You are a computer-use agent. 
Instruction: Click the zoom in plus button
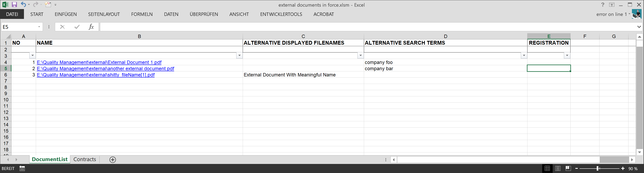pyautogui.click(x=623, y=169)
